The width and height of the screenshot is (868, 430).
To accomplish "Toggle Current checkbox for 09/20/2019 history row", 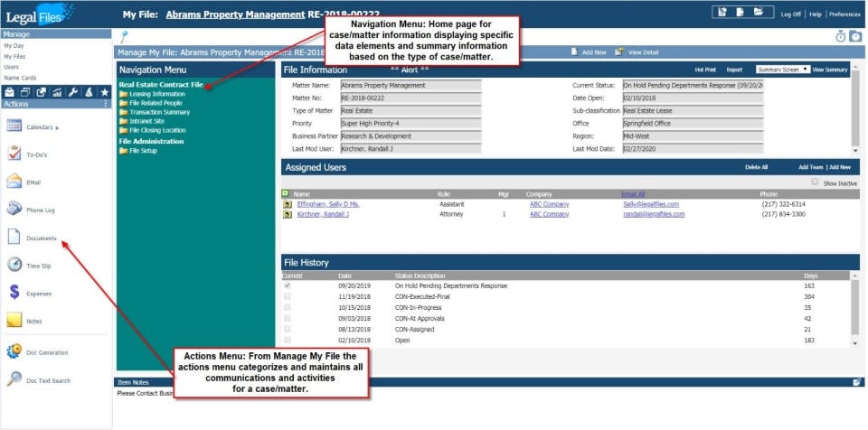I will 288,286.
